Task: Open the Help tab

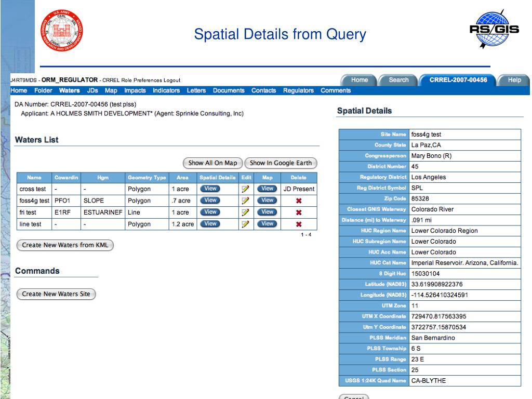Action: click(x=514, y=80)
